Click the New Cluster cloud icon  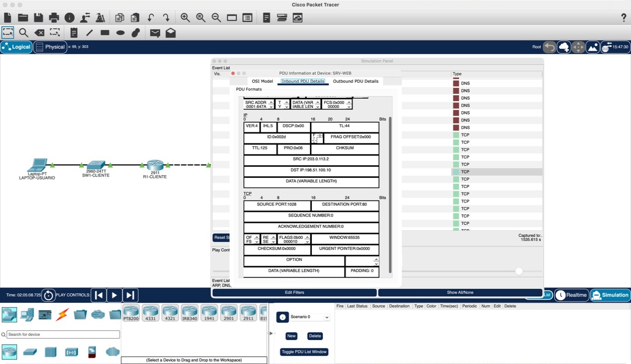[x=564, y=47]
